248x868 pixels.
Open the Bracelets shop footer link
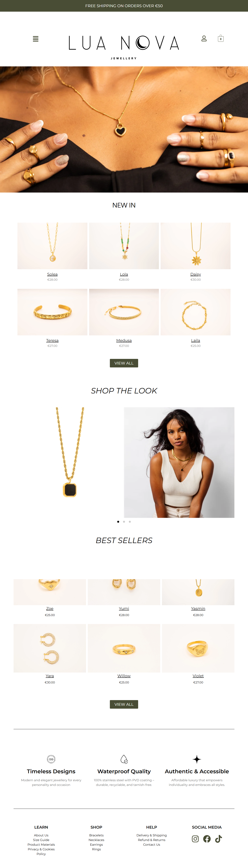(96, 835)
